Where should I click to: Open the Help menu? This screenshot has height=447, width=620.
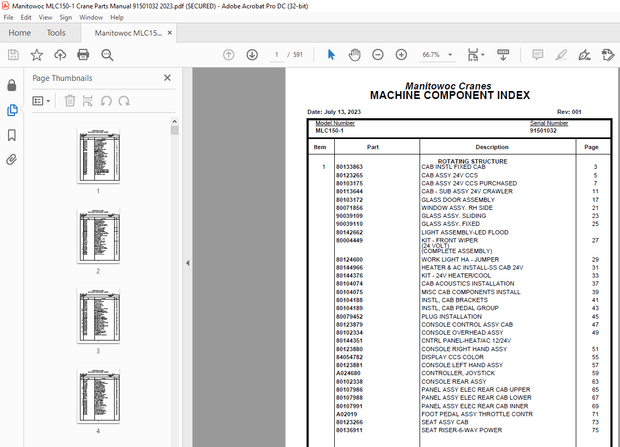[117, 17]
